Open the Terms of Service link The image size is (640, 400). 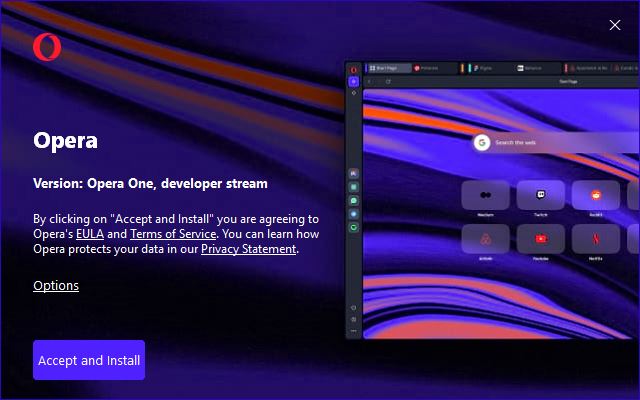point(173,234)
